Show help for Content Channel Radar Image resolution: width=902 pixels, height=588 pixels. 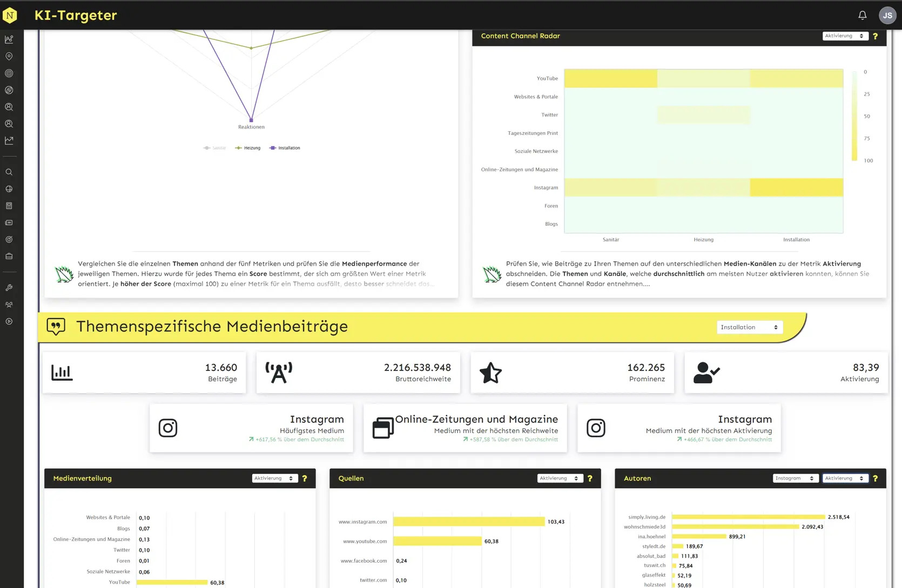tap(875, 36)
